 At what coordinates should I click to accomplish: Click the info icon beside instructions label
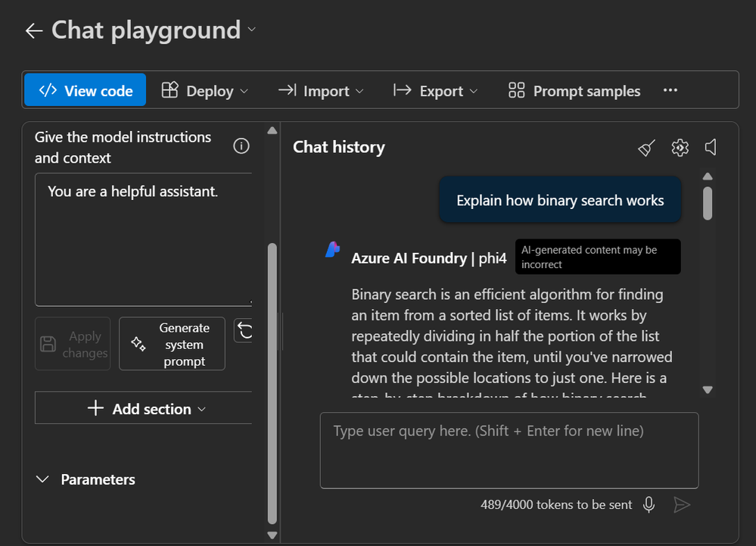click(x=241, y=147)
